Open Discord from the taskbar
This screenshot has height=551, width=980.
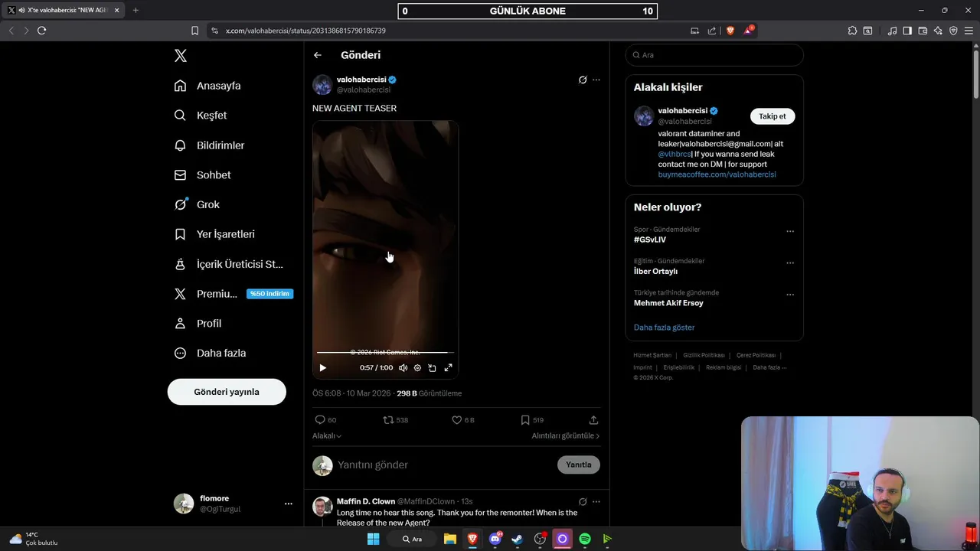tap(495, 539)
